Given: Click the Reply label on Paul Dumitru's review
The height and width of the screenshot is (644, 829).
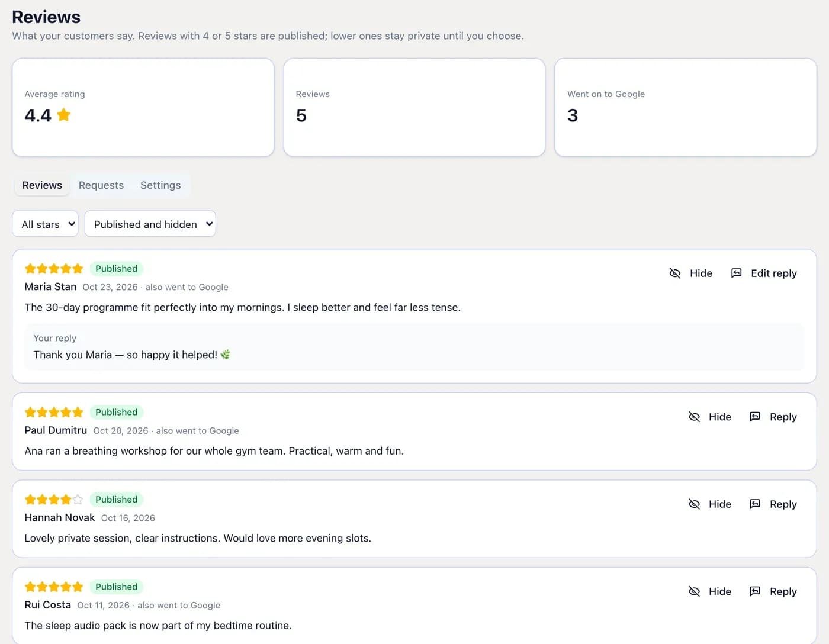Looking at the screenshot, I should pos(783,417).
